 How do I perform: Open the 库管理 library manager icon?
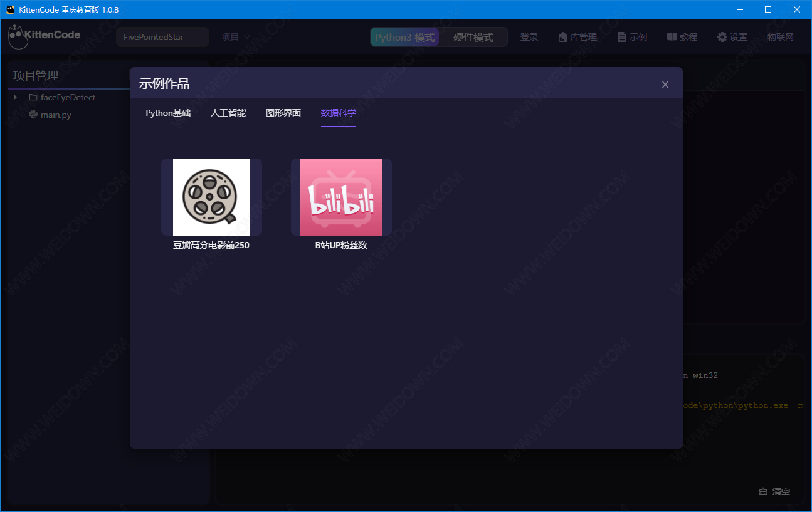[562, 38]
